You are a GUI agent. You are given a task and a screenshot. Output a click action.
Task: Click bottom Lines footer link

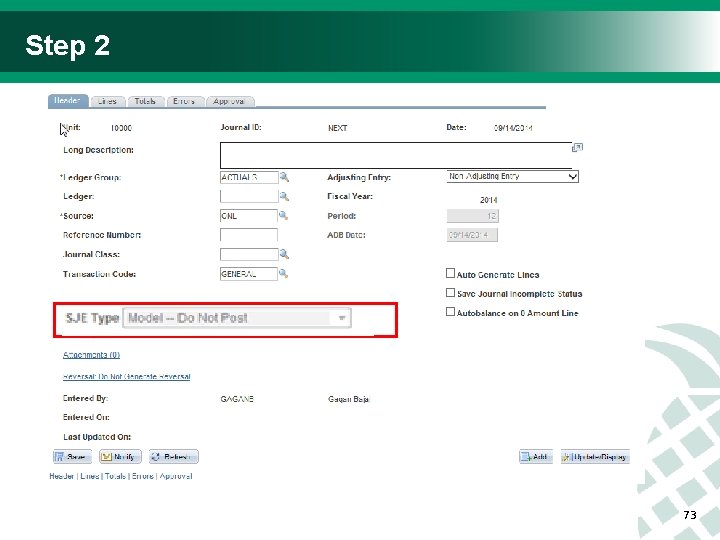click(90, 476)
